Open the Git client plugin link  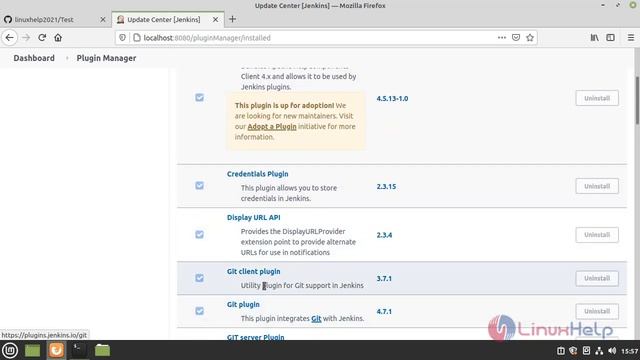coord(253,271)
